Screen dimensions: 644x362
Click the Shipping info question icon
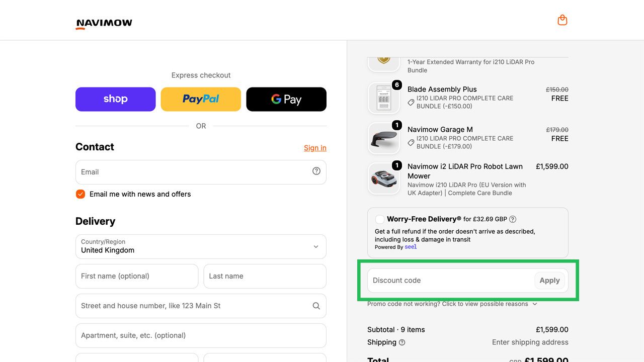pos(402,342)
